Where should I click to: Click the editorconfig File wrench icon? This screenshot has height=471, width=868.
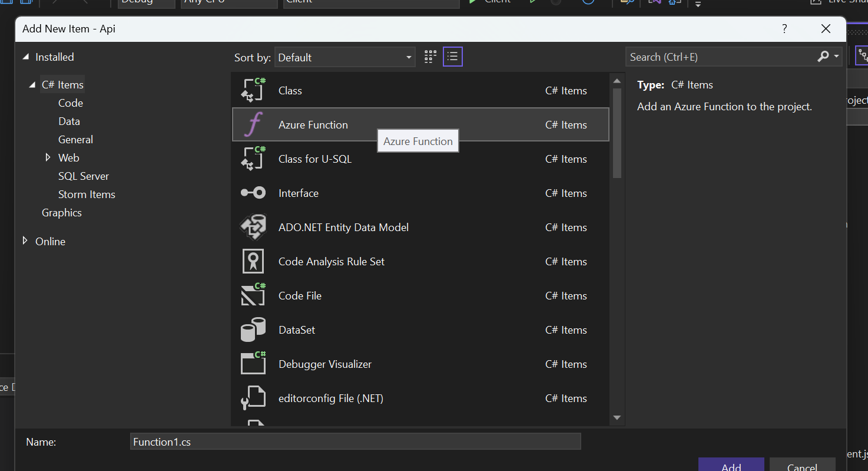coord(253,398)
